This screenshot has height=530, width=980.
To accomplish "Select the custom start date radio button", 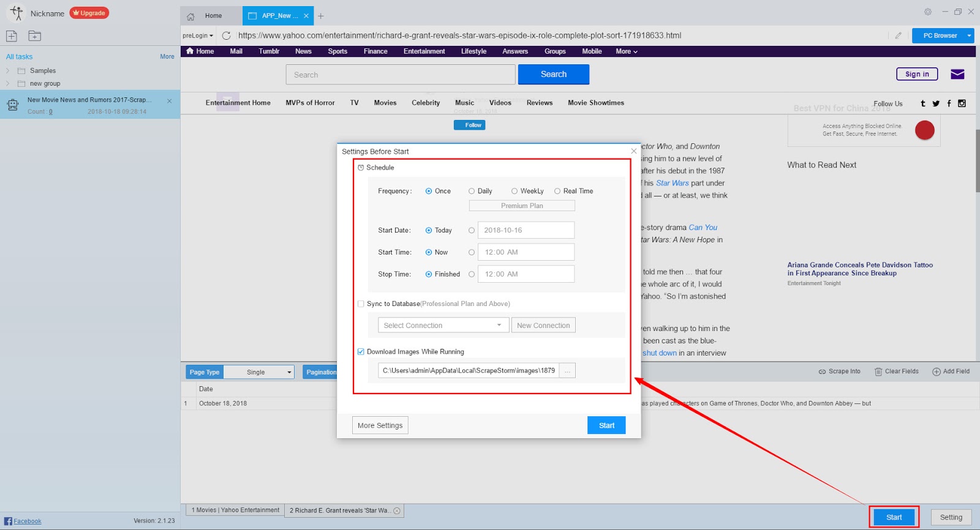I will coord(472,231).
